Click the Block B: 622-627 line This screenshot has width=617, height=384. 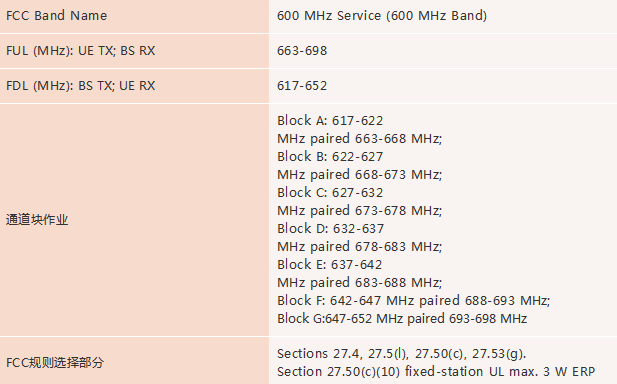tap(330, 157)
